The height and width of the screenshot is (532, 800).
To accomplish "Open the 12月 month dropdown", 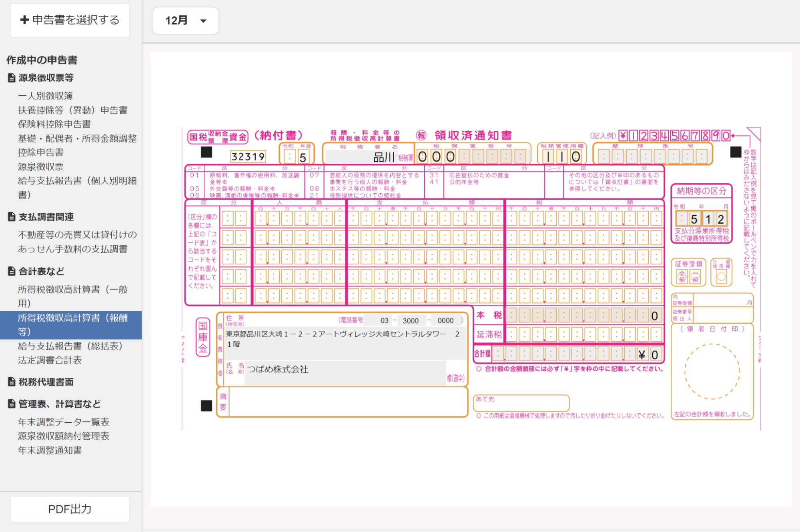I will (x=185, y=20).
